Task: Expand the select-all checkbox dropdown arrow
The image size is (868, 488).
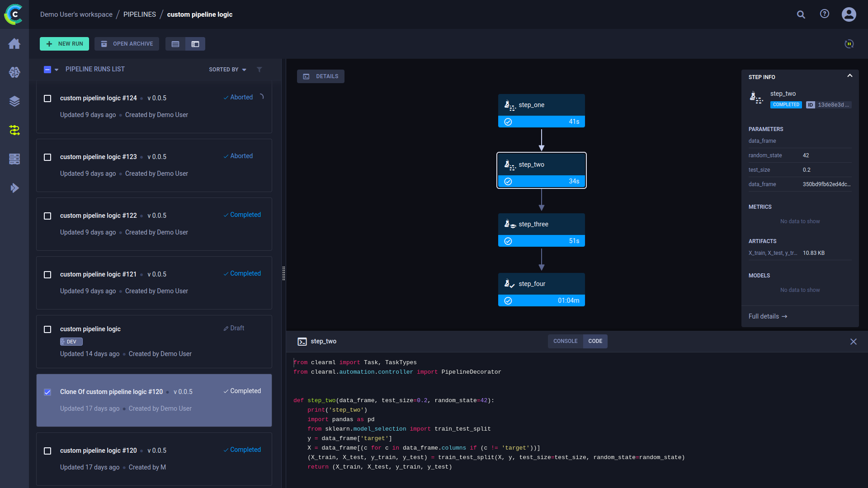Action: (x=56, y=70)
